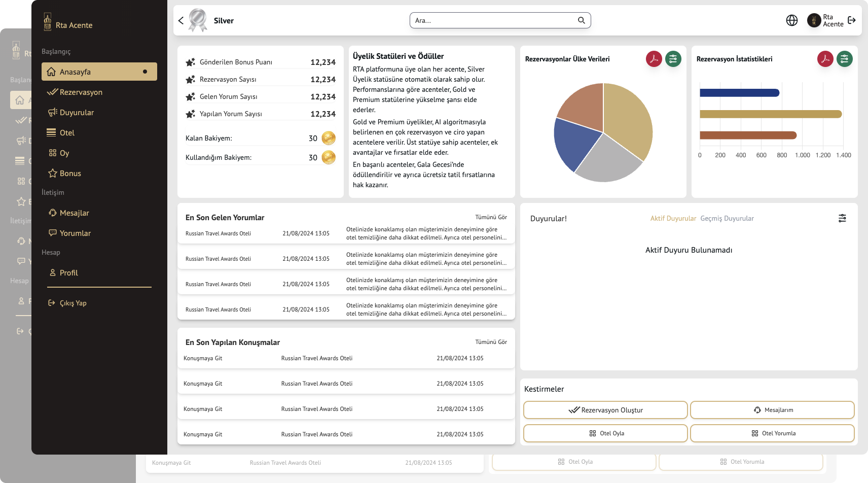Export Rezervasyon İstatistikleri as PDF
The width and height of the screenshot is (868, 483).
tap(825, 59)
